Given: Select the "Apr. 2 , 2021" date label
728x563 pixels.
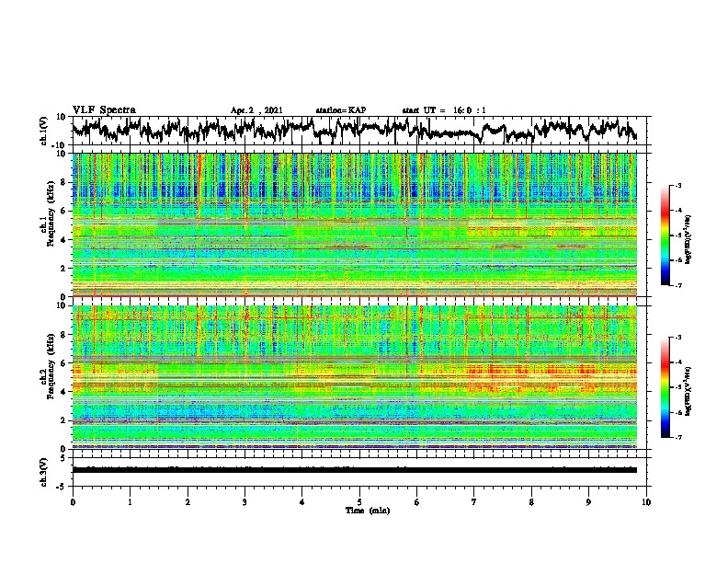Looking at the screenshot, I should (256, 110).
